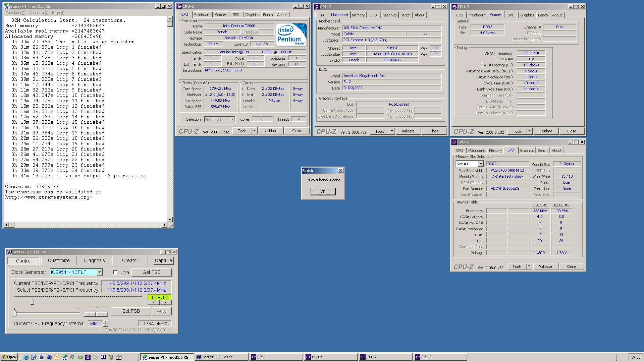Click the MMT spinner up arrow
This screenshot has width=644, height=362.
[106, 322]
